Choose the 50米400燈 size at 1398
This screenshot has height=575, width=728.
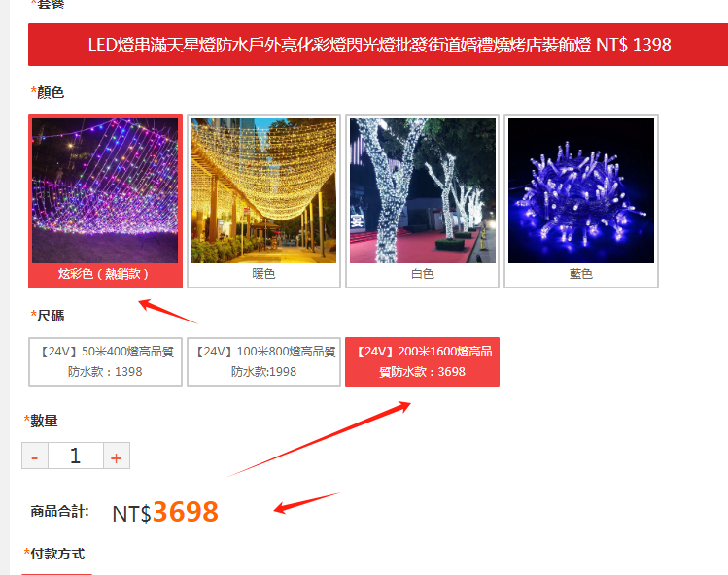[105, 361]
